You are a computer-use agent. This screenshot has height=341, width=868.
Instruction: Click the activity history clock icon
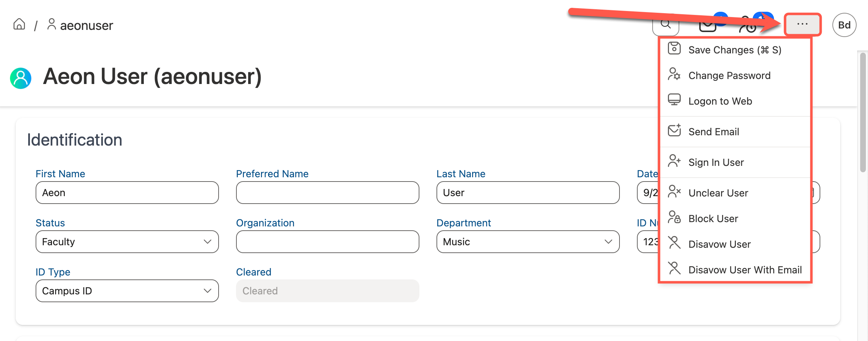[x=748, y=27]
